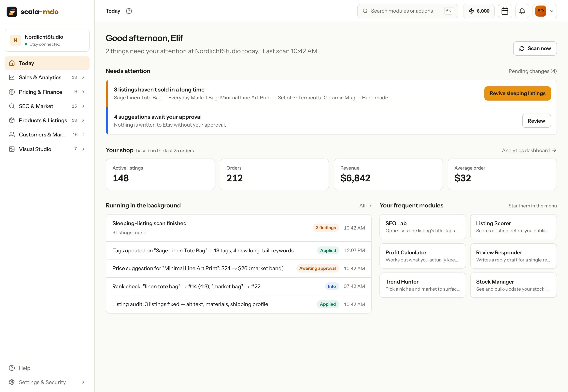
Task: Click the Sales & Analytics chart icon
Action: point(12,77)
